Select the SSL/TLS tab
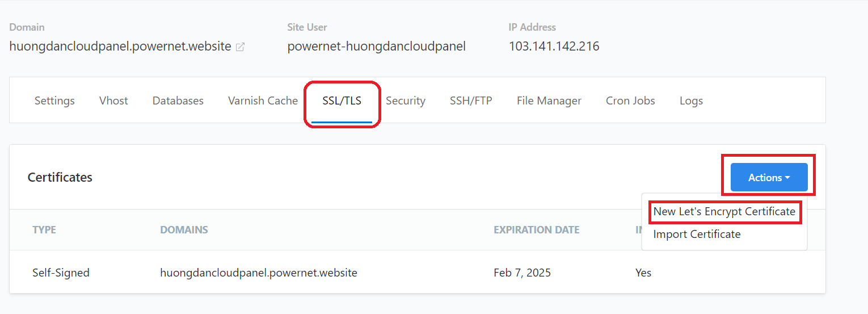This screenshot has width=868, height=314. (342, 101)
